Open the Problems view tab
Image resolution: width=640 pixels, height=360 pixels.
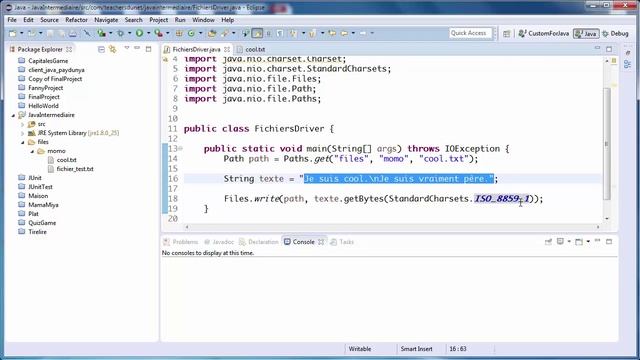coord(180,242)
